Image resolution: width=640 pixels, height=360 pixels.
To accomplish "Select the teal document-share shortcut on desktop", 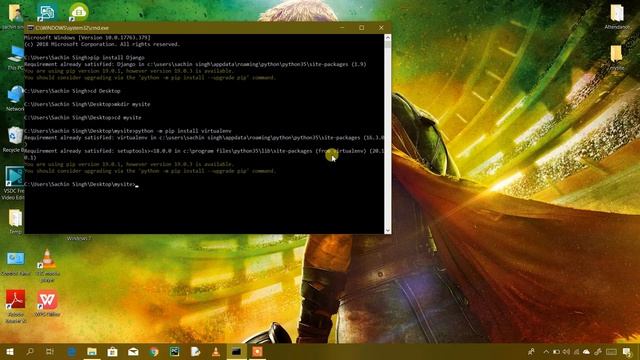I will (x=47, y=12).
